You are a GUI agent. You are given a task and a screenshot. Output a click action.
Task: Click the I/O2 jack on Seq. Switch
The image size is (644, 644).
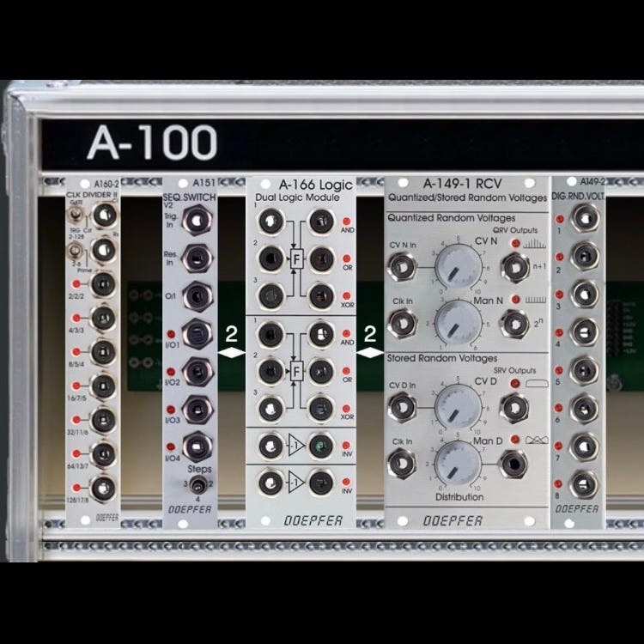pyautogui.click(x=197, y=372)
